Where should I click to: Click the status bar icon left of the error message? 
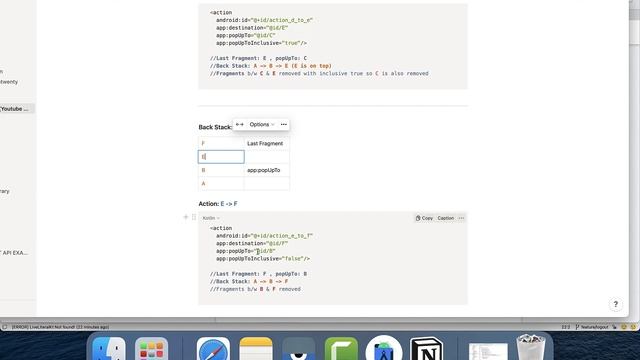4,327
